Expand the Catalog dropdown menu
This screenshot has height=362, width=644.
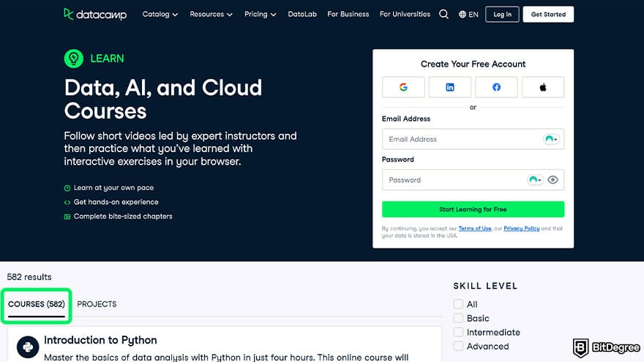[x=160, y=15]
